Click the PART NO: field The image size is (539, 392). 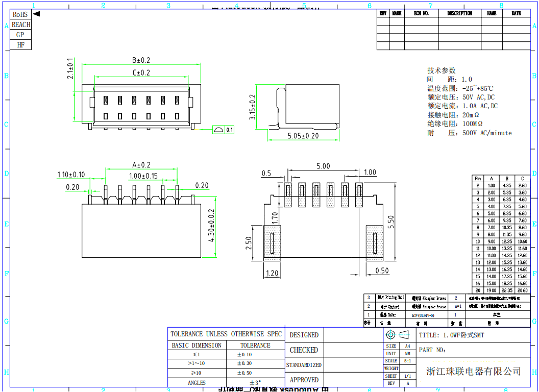pos(432,350)
